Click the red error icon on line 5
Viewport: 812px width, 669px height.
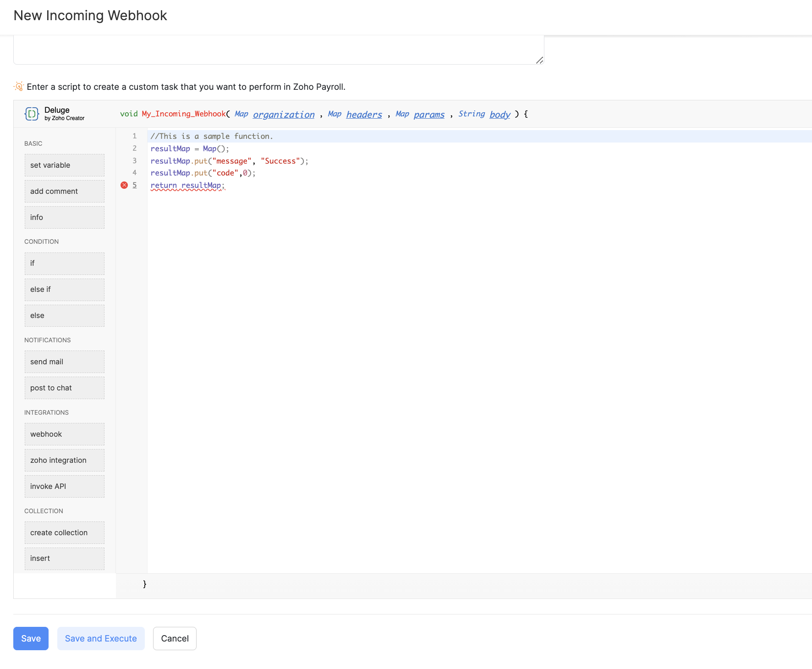coord(124,185)
